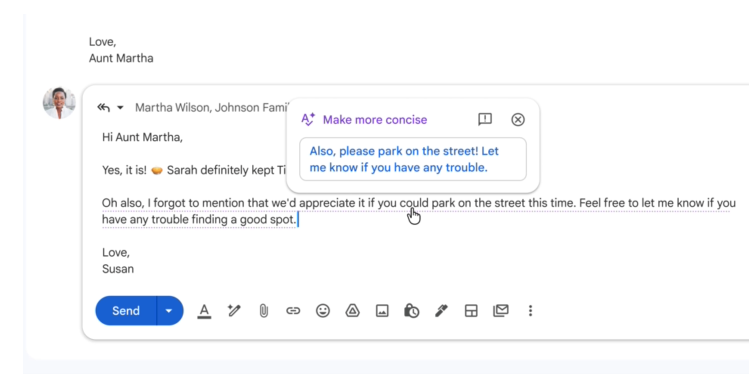
Task: Click the blue Send button
Action: click(x=126, y=311)
